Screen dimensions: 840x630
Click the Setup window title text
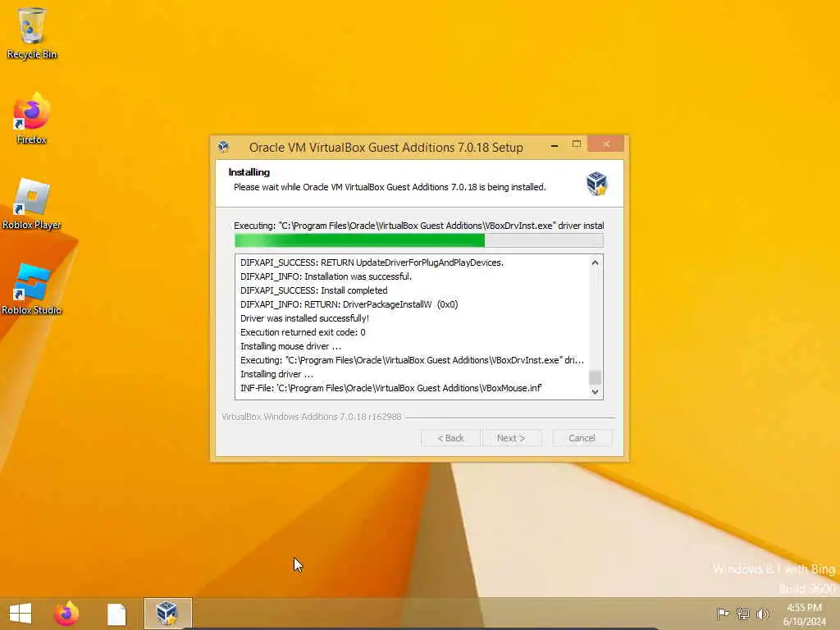pos(386,148)
